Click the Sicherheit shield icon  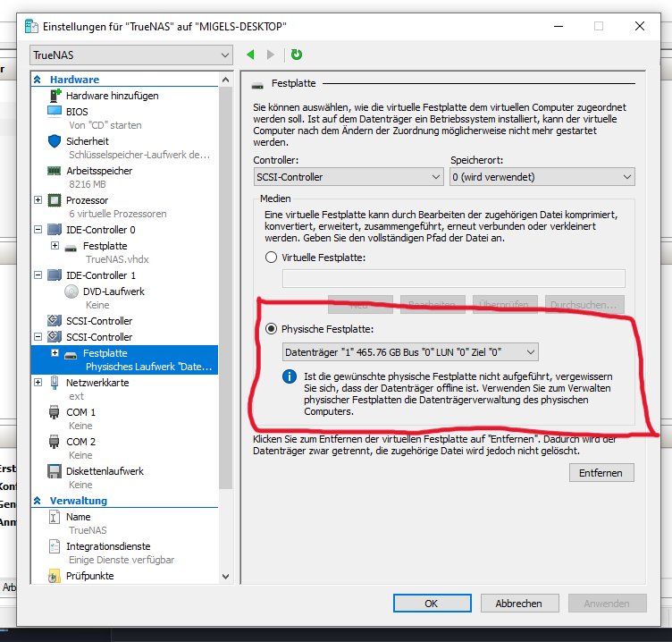(x=55, y=141)
